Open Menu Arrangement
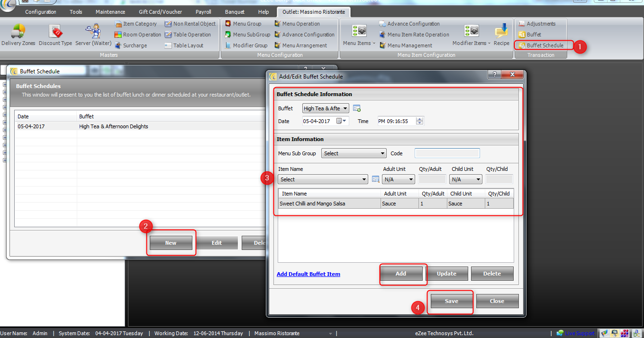This screenshot has width=644, height=338. 300,45
